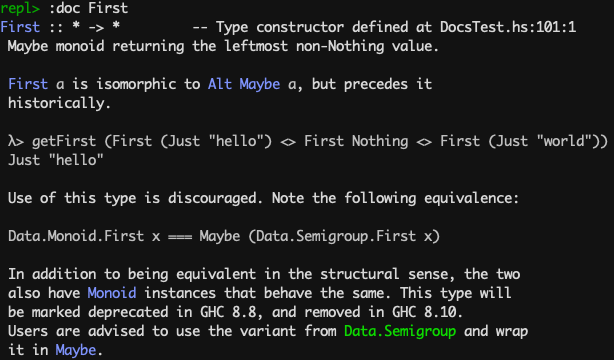Viewport: 614px width, 360px height.
Task: Click the DocsTest.hs:101:1 source location
Action: click(x=507, y=27)
